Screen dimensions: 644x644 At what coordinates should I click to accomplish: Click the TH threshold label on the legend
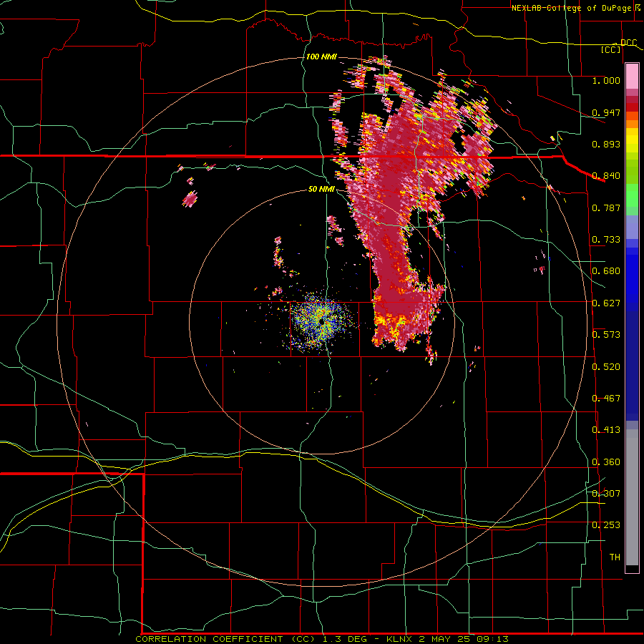[615, 557]
